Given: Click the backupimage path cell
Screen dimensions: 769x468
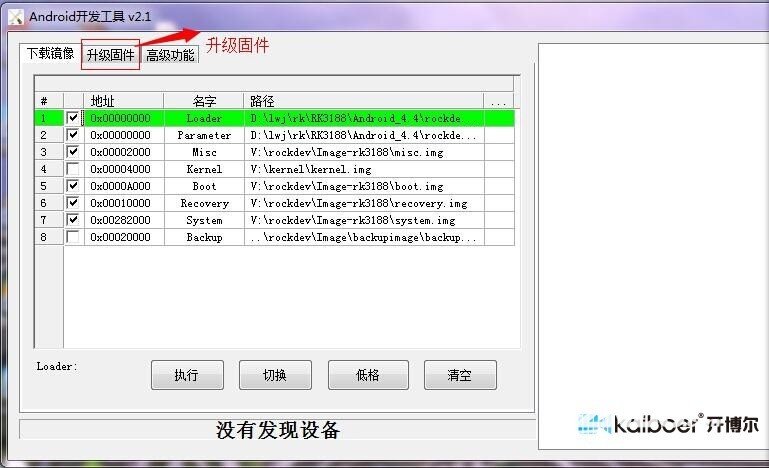Looking at the screenshot, I should (364, 237).
